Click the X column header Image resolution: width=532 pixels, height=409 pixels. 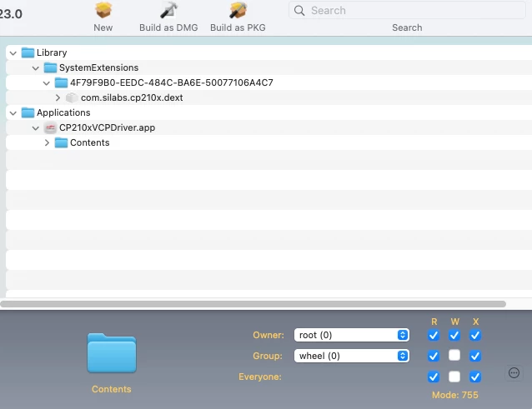[475, 322]
